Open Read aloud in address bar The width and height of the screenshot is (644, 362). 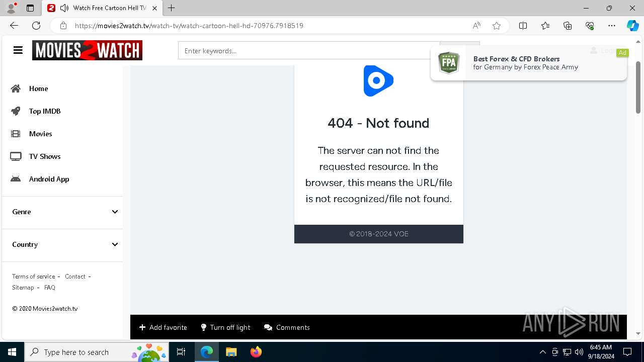point(476,26)
